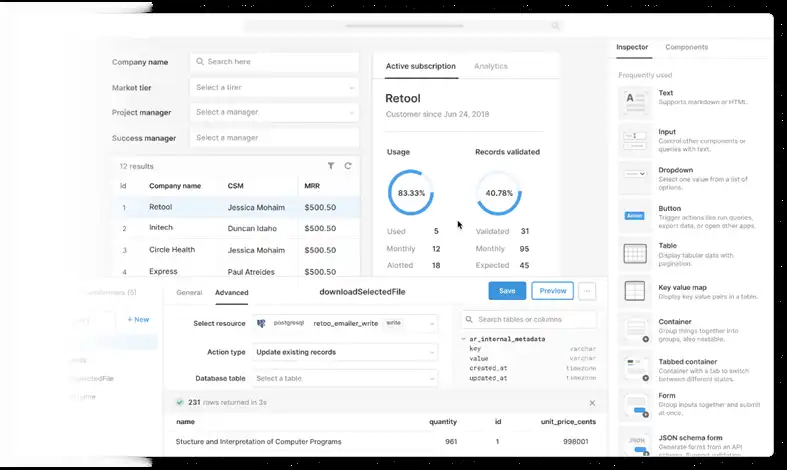Select the Input component icon
Screen dimensions: 787x470
pyautogui.click(x=635, y=141)
